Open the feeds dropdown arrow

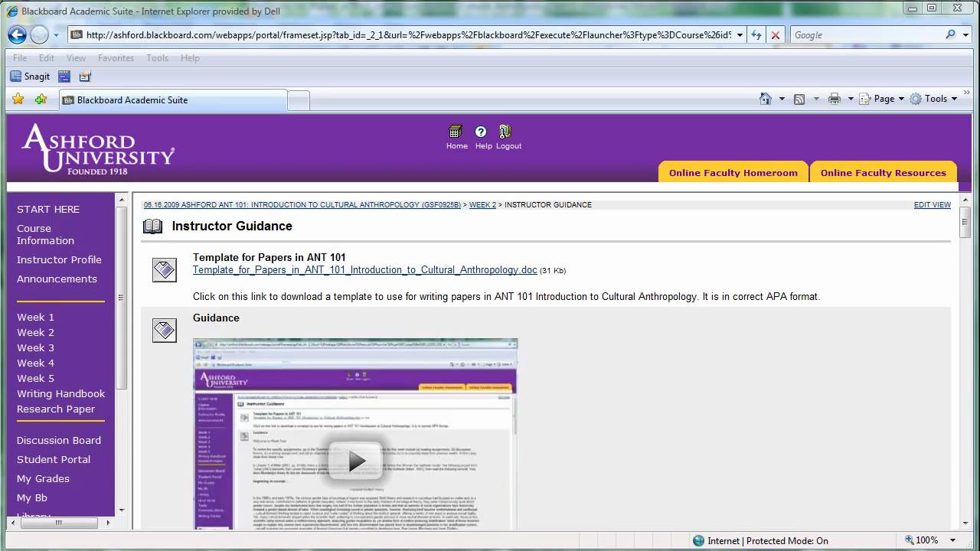[x=816, y=99]
